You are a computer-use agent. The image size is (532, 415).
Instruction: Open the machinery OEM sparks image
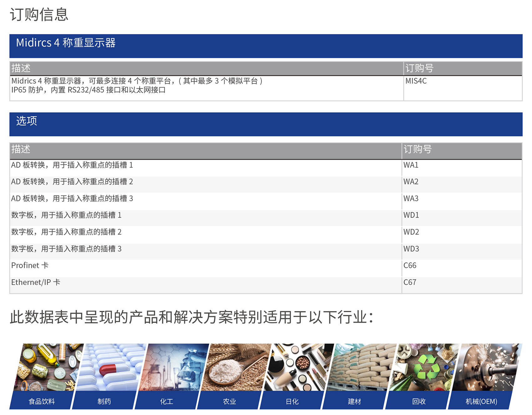click(x=487, y=367)
